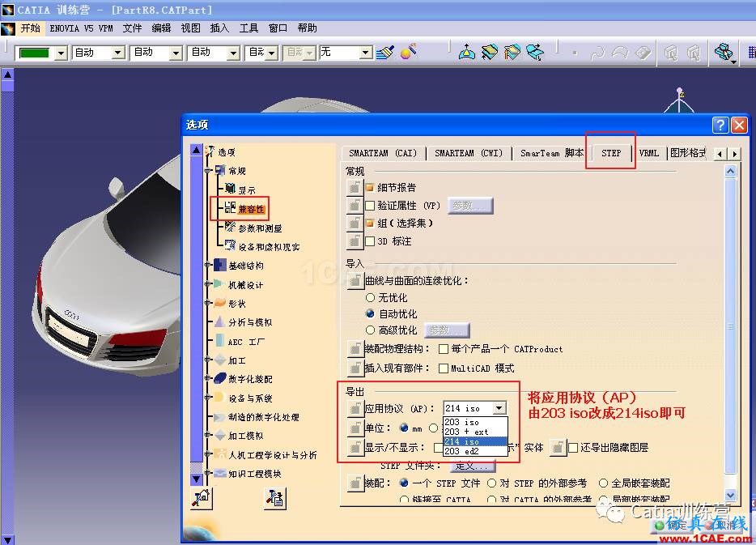
Task: Click the sphere-and-wand icon beside the painter brush
Action: [x=408, y=52]
